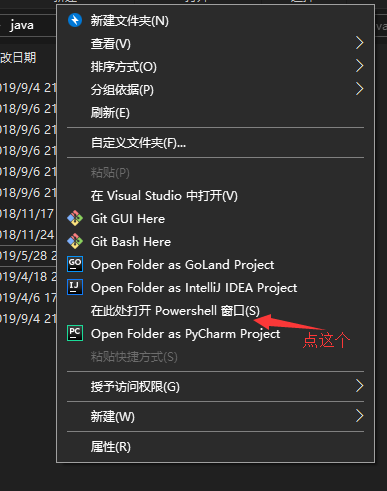387x491 pixels.
Task: Open 属性(R) properties entry
Action: (215, 447)
